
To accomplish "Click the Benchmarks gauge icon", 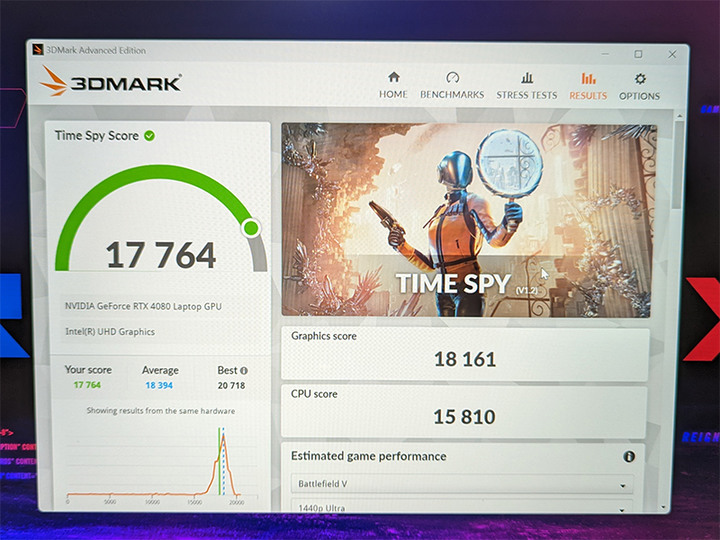I will 452,77.
